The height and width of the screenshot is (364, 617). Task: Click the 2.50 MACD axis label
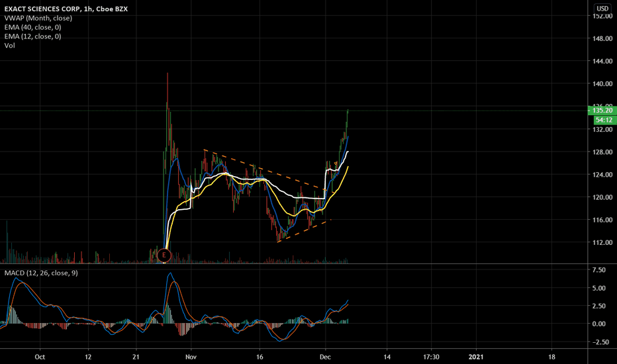tap(599, 306)
